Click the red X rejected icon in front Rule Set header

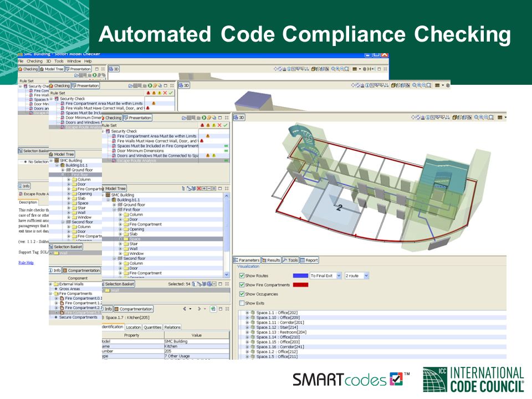(x=219, y=125)
